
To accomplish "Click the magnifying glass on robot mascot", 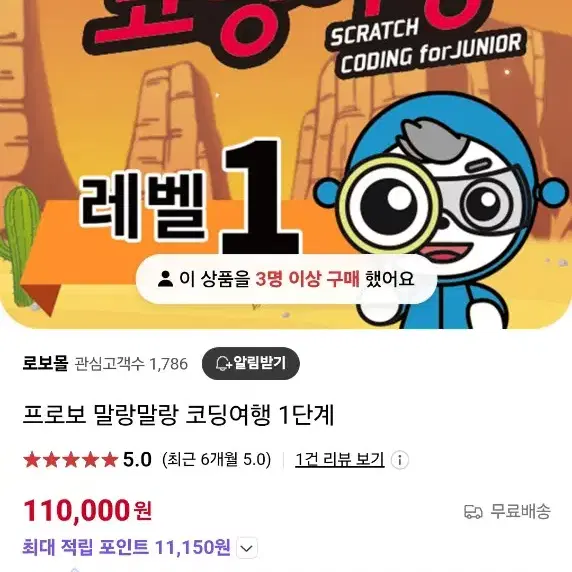I will coord(390,204).
